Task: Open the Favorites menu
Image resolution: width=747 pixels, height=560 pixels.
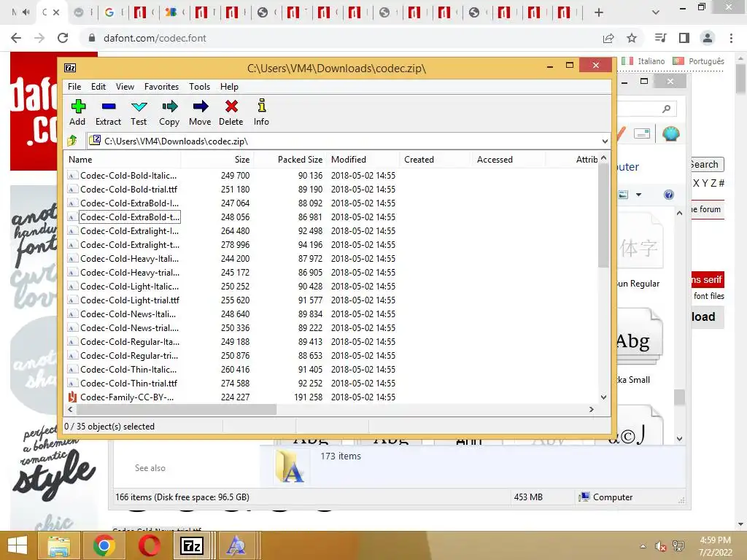Action: [x=161, y=87]
